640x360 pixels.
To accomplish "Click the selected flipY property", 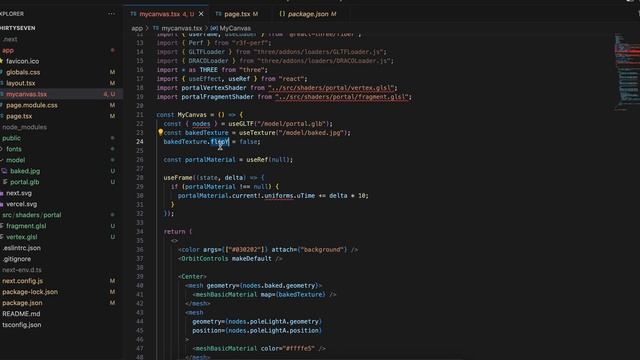I will (220, 142).
